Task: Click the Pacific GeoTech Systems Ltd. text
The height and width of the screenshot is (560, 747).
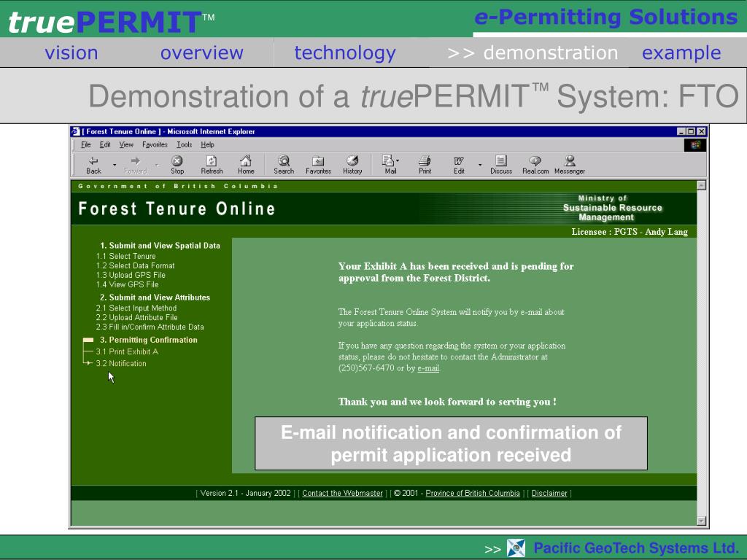Action: [636, 548]
